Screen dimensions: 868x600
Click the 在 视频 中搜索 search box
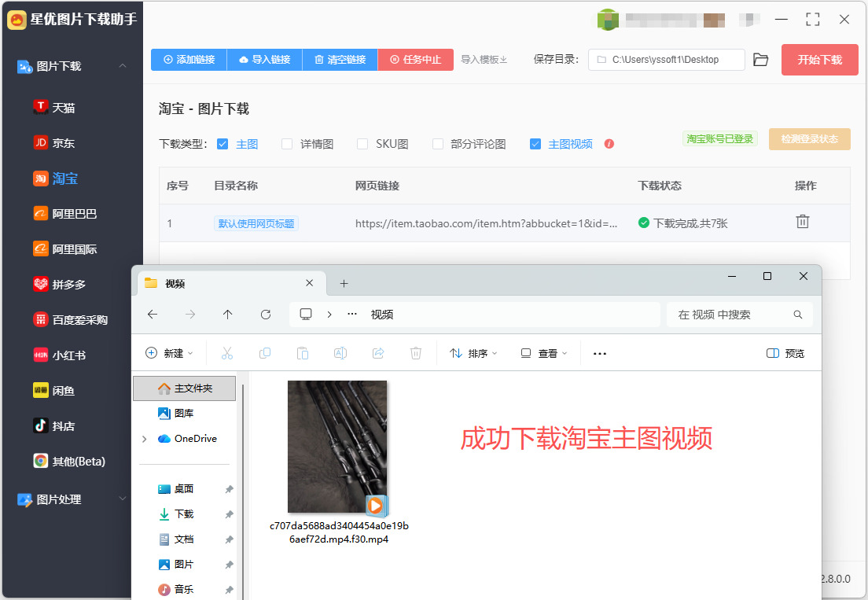740,315
